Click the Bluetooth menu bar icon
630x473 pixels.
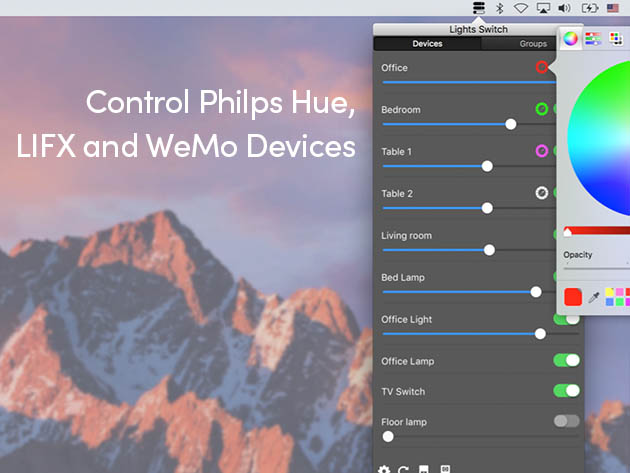point(499,8)
